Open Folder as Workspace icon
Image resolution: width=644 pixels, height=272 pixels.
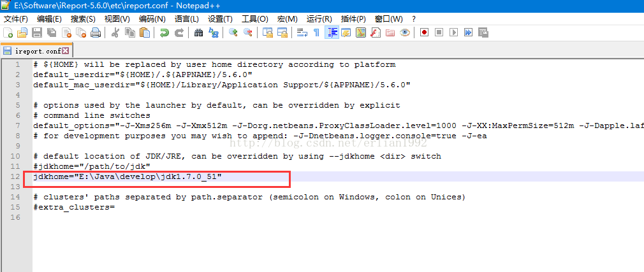[390, 33]
